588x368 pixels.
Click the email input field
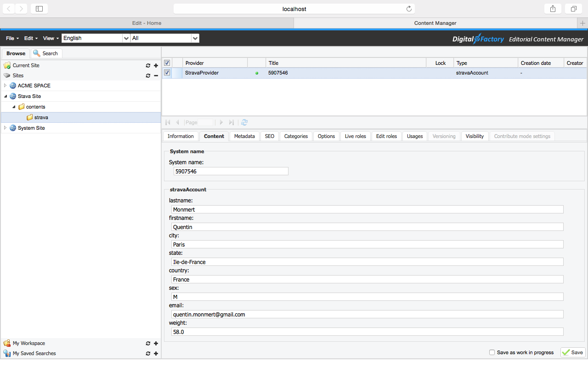[367, 315]
